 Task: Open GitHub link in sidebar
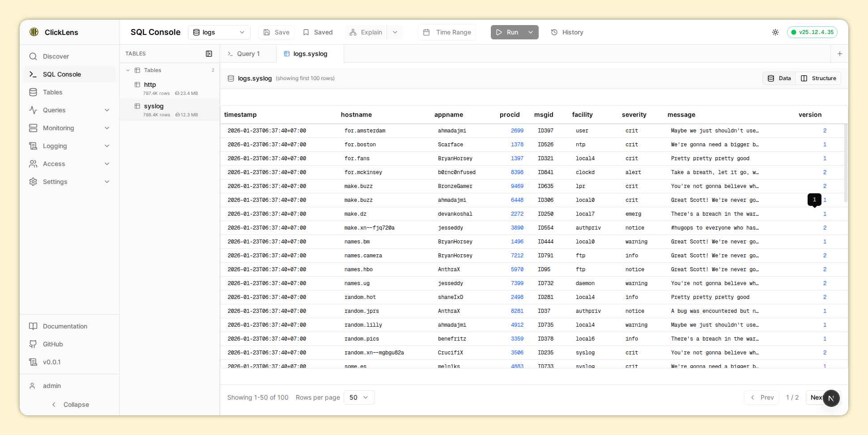point(53,344)
